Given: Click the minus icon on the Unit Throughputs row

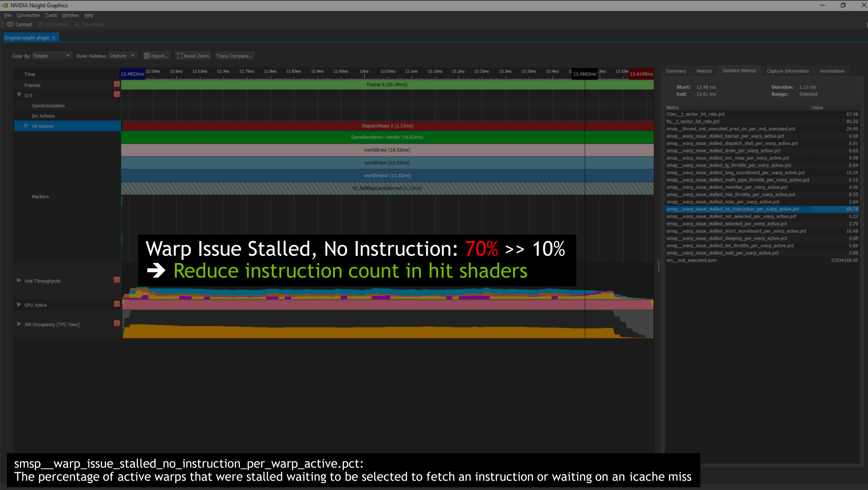Looking at the screenshot, I should pos(116,280).
